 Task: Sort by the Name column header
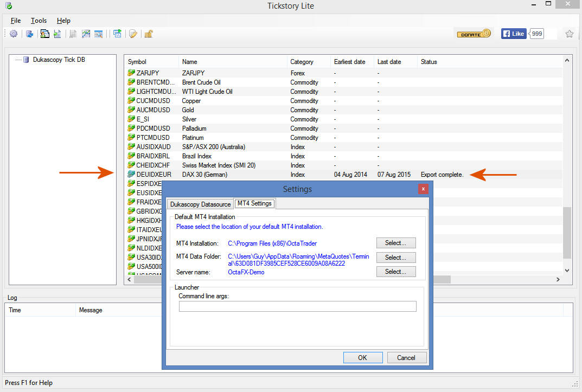click(233, 62)
